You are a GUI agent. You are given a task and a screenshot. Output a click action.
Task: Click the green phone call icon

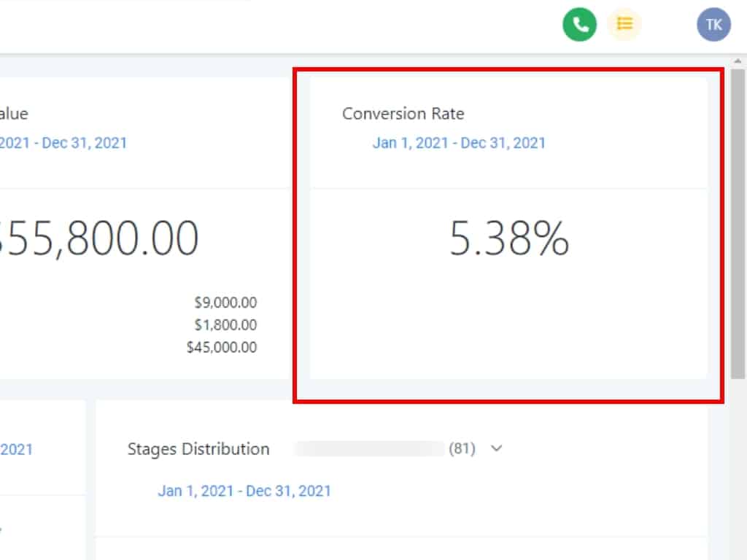[580, 25]
